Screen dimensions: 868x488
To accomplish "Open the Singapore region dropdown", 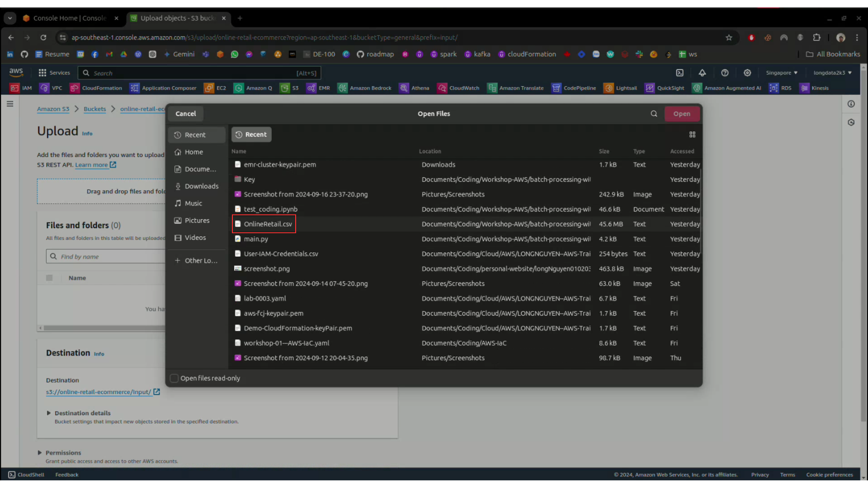I will [781, 73].
